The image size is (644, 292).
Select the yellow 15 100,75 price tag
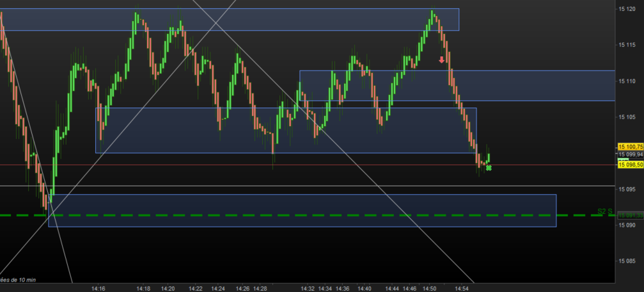coord(631,147)
